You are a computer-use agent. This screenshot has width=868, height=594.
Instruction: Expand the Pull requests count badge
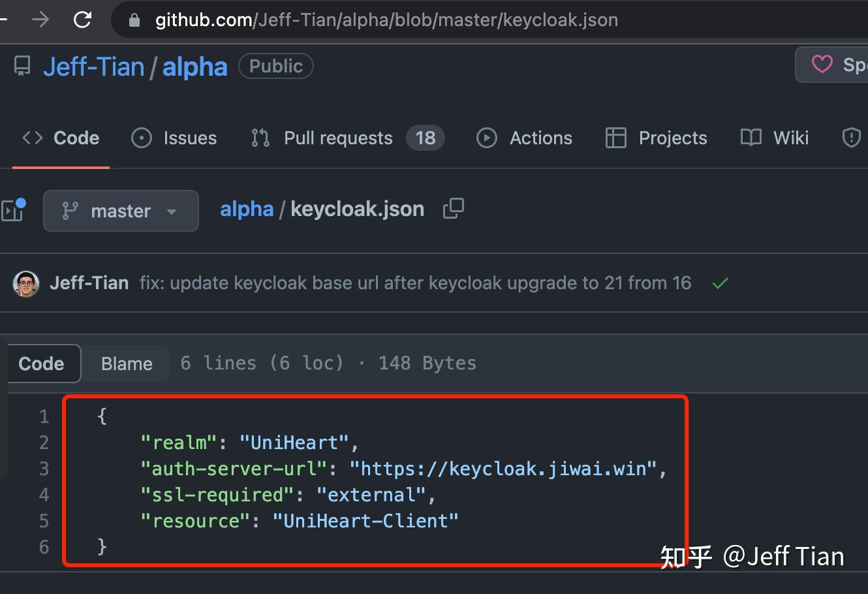[426, 138]
